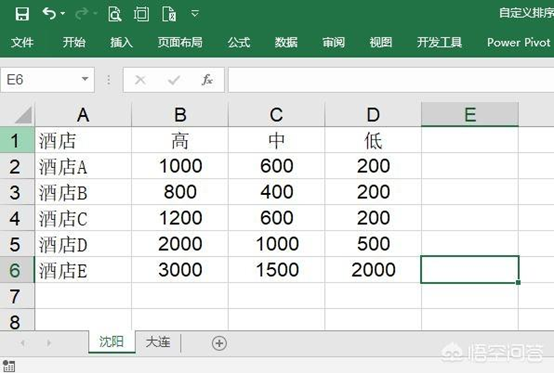Viewport: 554px width, 373px height.
Task: Click cell 酒店B
Action: pos(83,192)
